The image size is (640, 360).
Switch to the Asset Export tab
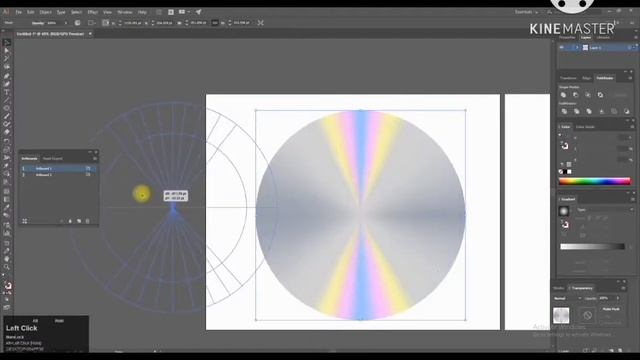[53, 158]
